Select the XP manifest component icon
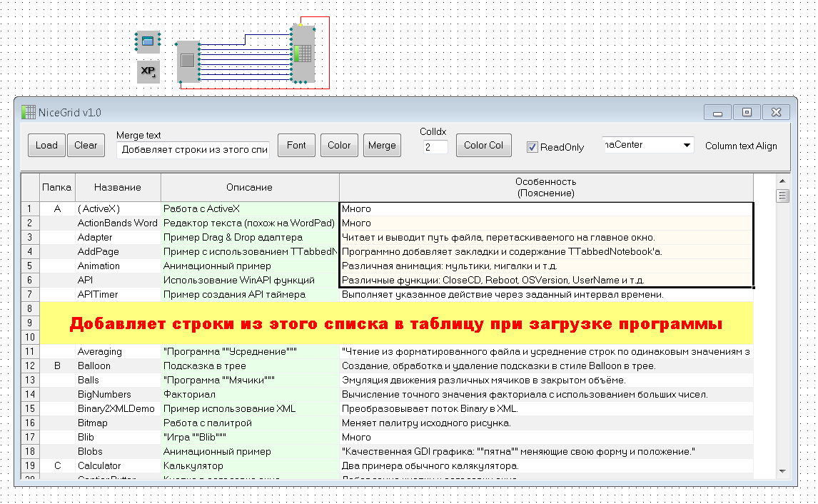Screen dimensions: 818x504 pyautogui.click(x=148, y=71)
